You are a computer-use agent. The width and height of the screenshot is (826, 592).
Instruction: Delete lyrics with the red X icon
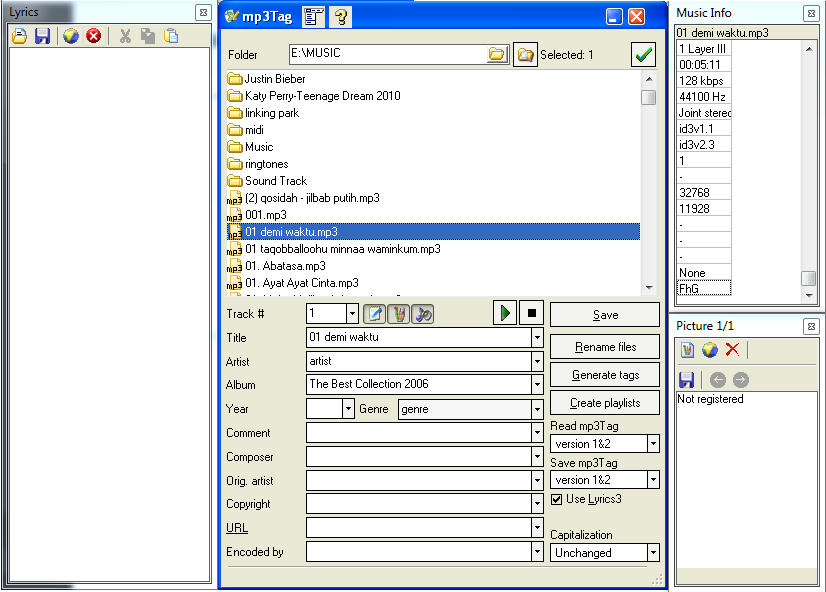pos(94,36)
